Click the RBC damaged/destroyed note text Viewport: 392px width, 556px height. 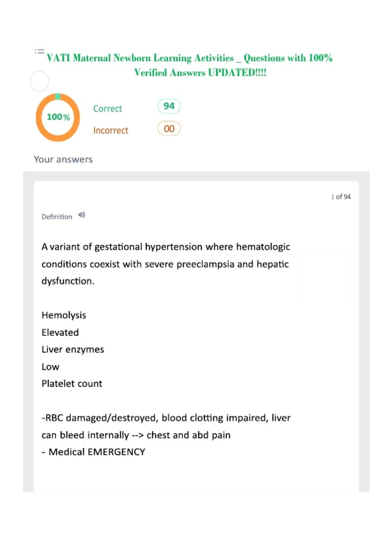(x=166, y=426)
